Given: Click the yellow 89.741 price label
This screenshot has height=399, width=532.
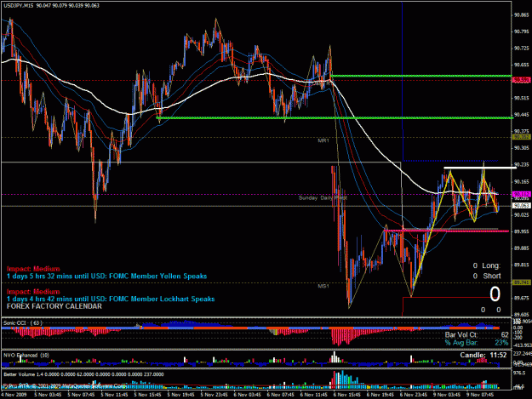Looking at the screenshot, I should pyautogui.click(x=521, y=282).
